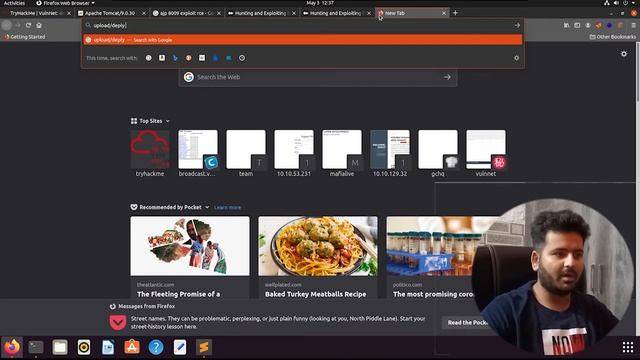This screenshot has width=640, height=360.
Task: Open Rhythmbox from the dock
Action: coord(84,347)
